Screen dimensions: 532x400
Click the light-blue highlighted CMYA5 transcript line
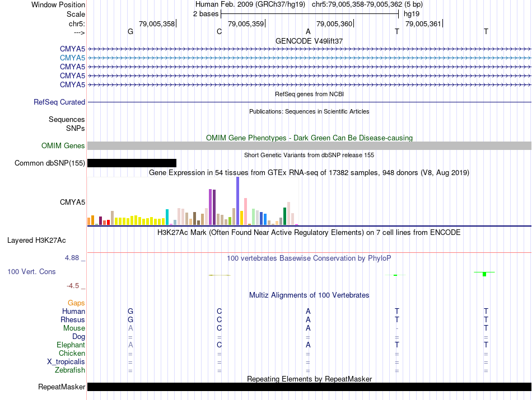coord(309,58)
